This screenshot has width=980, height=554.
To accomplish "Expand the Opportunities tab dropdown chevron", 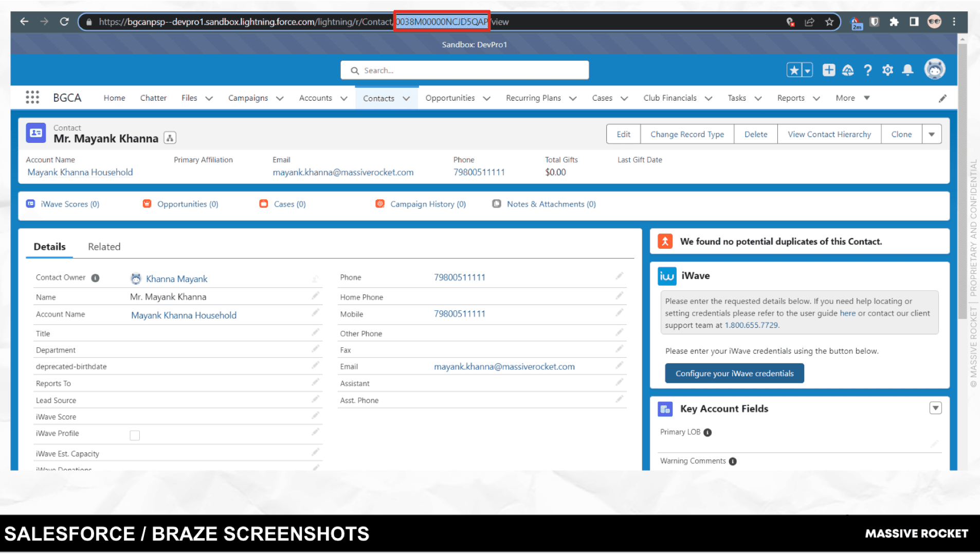I will 486,98.
